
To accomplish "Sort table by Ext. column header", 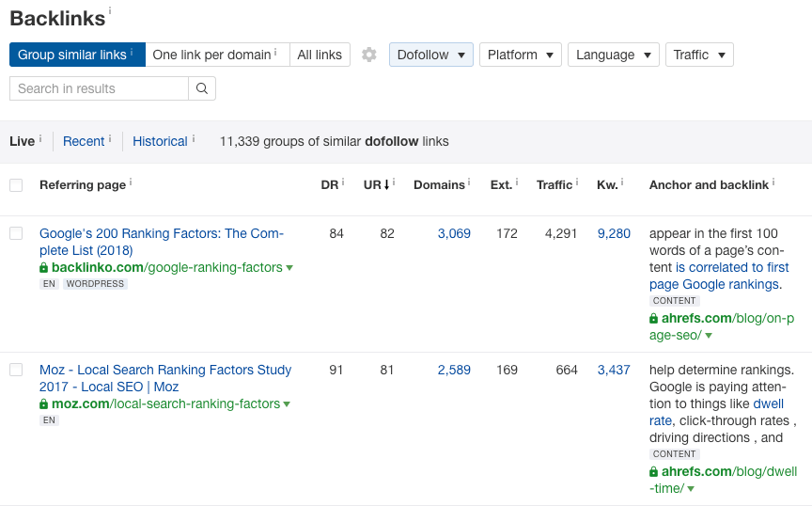I will pyautogui.click(x=501, y=185).
